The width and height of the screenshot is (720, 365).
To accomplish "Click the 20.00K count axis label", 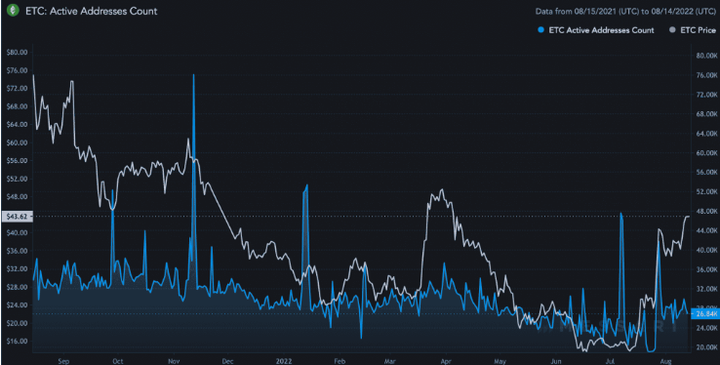I will pos(706,348).
